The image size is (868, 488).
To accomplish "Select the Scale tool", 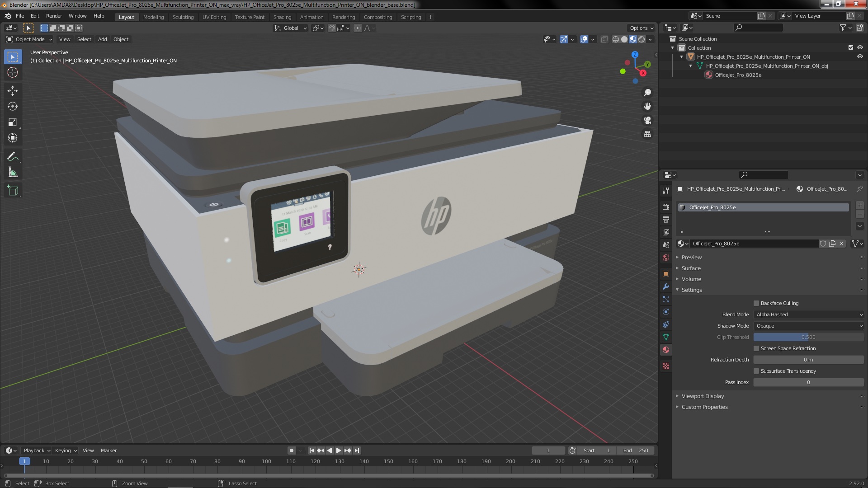I will pyautogui.click(x=13, y=122).
